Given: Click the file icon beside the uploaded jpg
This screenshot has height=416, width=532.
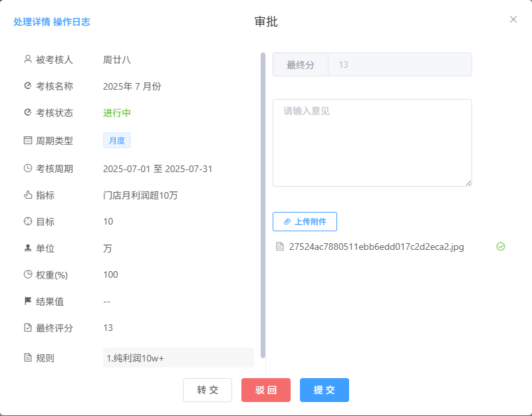Looking at the screenshot, I should [280, 247].
